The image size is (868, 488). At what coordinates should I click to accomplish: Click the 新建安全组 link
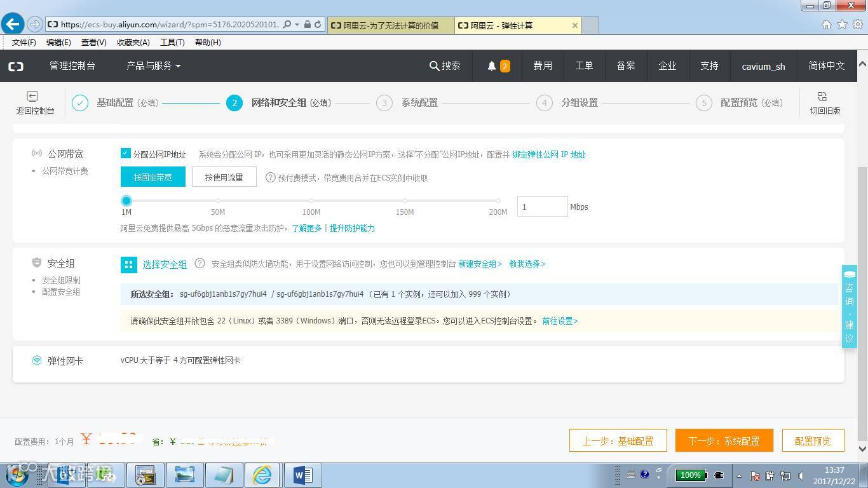480,264
